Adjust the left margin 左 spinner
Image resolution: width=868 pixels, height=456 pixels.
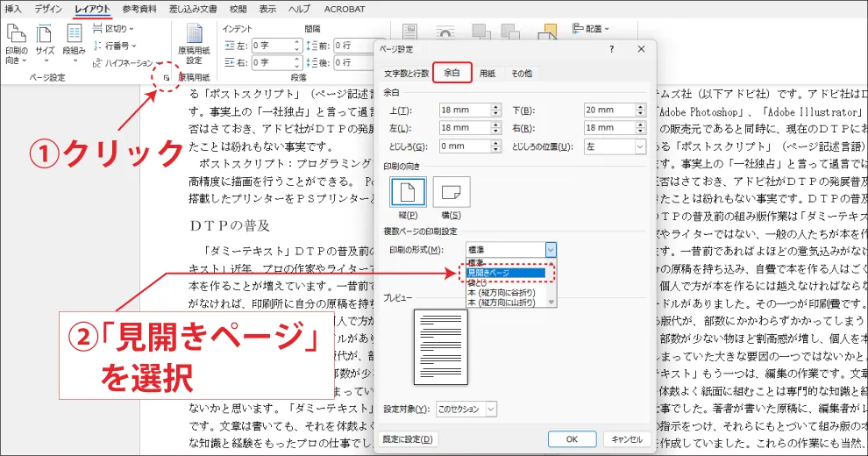tap(496, 128)
